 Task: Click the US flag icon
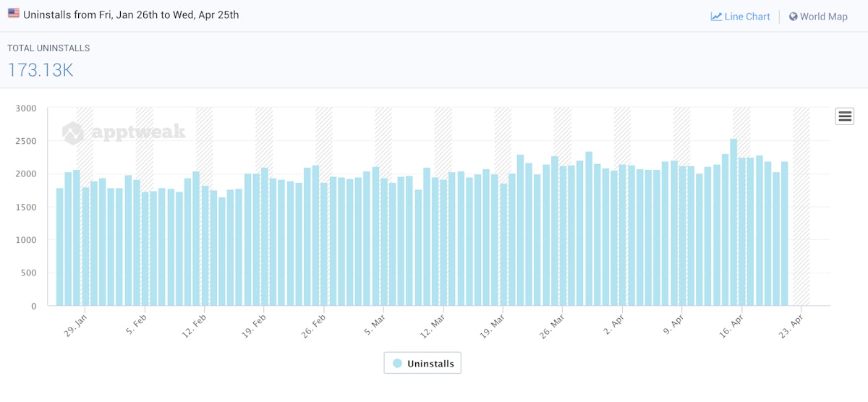point(14,14)
